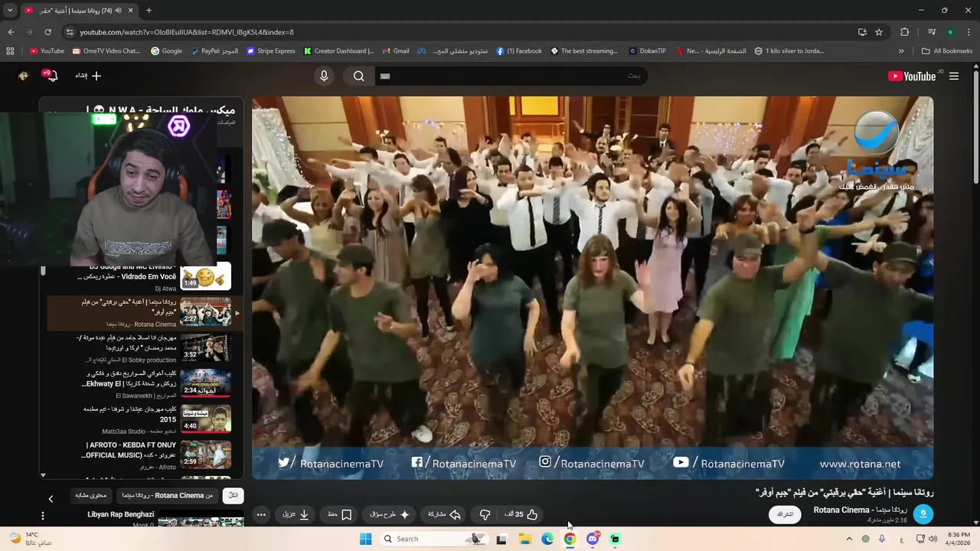Click the chips scroll chevron arrow
This screenshot has height=551, width=980.
point(51,499)
